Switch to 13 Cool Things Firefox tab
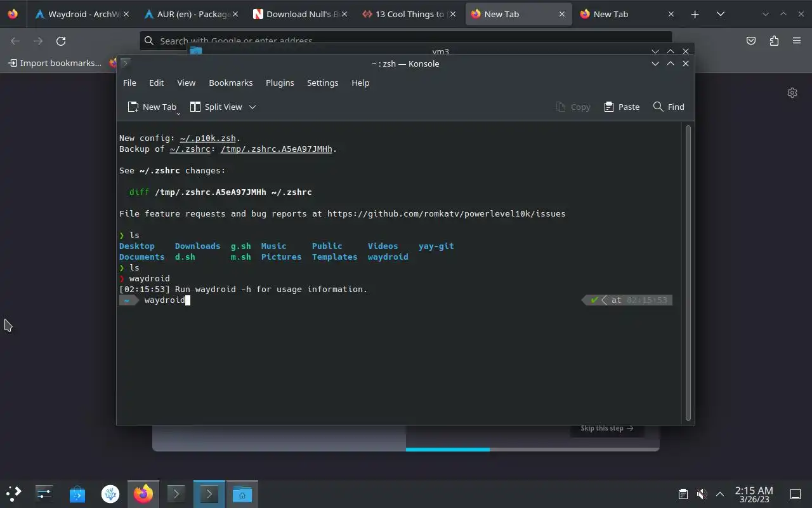 point(409,14)
